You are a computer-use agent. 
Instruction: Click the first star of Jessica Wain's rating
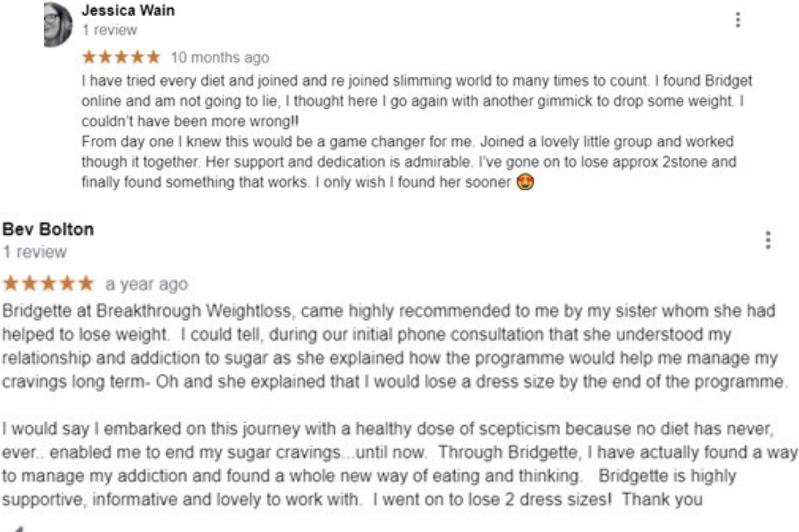[89, 57]
